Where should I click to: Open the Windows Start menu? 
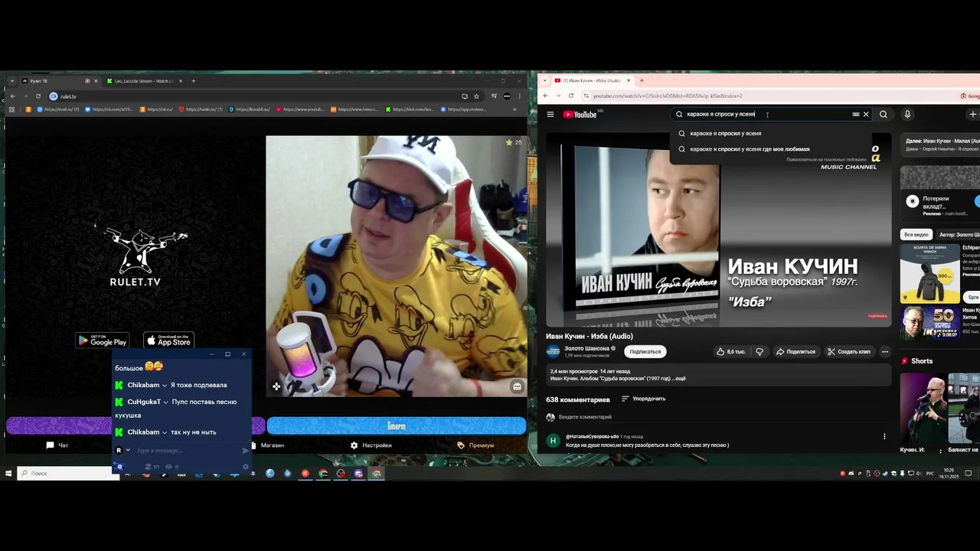(8, 473)
